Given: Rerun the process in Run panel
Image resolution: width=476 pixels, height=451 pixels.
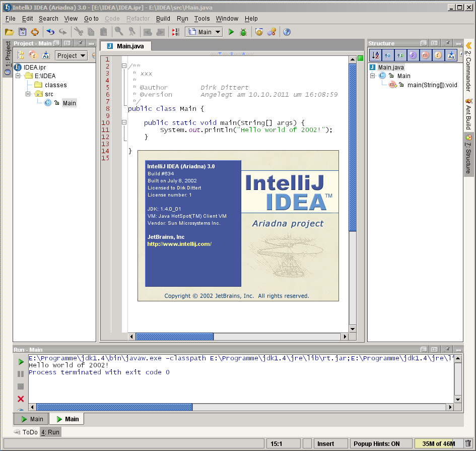Looking at the screenshot, I should click(21, 362).
